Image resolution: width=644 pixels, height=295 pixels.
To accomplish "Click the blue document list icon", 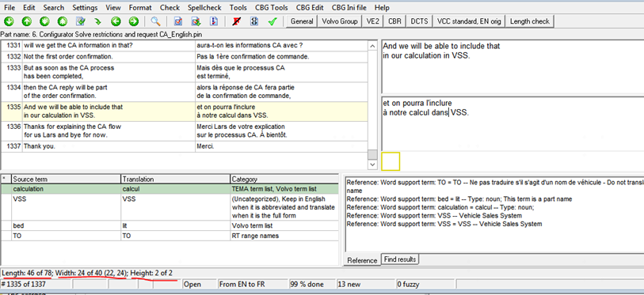I will click(213, 21).
